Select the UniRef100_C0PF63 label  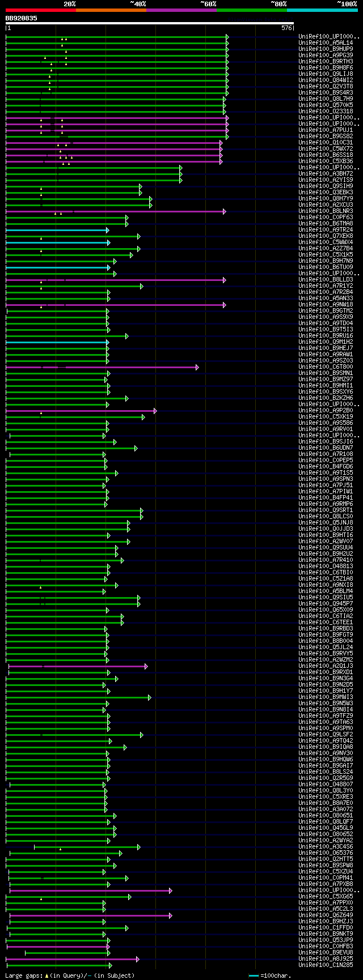coord(326,218)
